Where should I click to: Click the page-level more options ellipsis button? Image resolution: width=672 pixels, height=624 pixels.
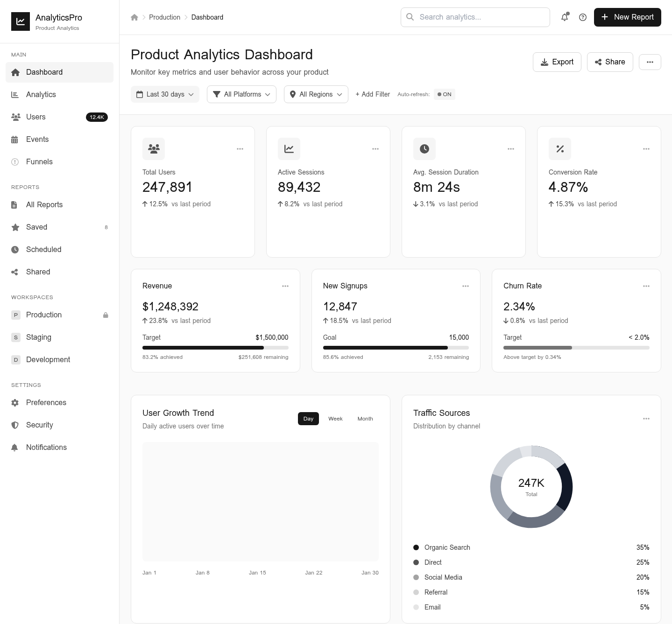click(650, 62)
